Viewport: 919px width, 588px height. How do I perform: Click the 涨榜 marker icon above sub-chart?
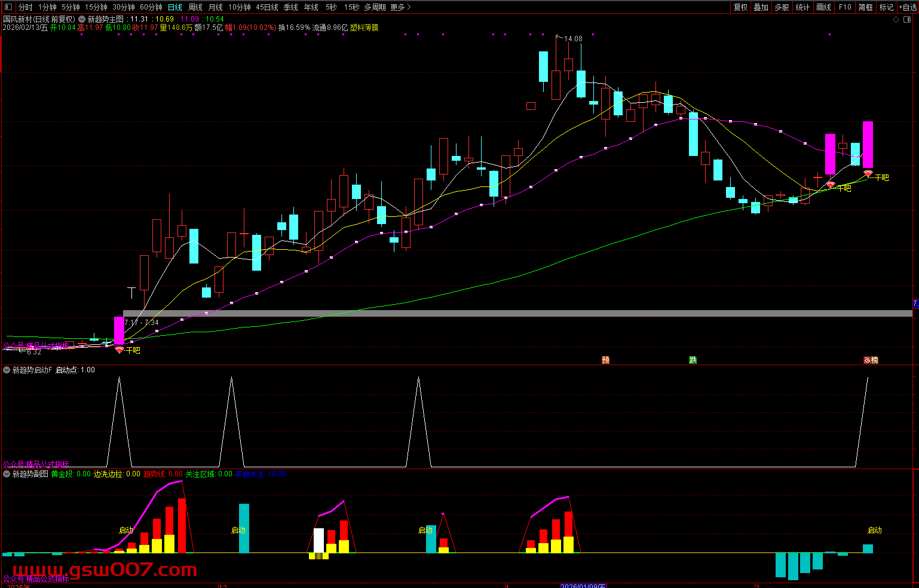[871, 360]
